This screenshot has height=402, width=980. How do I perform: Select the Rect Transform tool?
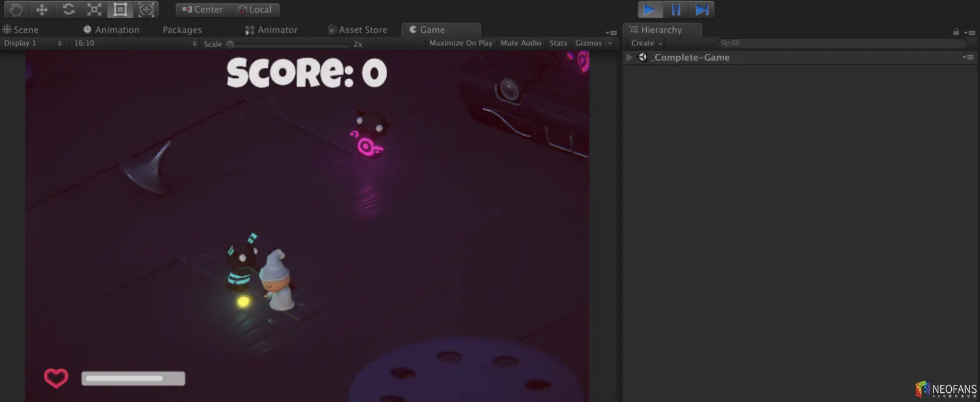(121, 9)
